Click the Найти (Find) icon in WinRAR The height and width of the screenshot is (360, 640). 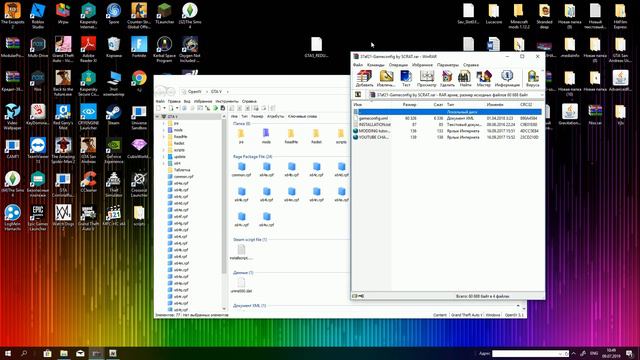(465, 78)
